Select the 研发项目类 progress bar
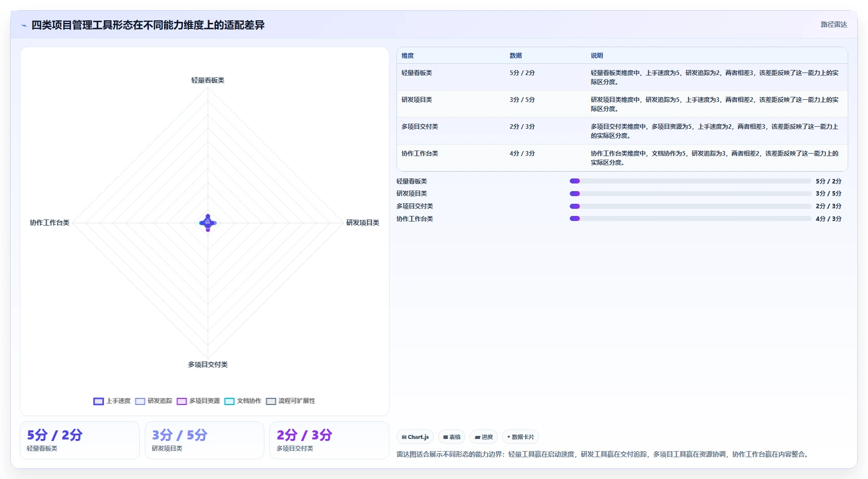Screen dimensions: 868x479 [x=690, y=194]
